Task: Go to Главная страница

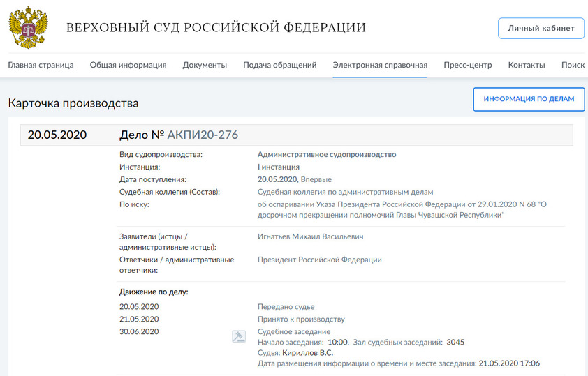Action: pyautogui.click(x=41, y=65)
